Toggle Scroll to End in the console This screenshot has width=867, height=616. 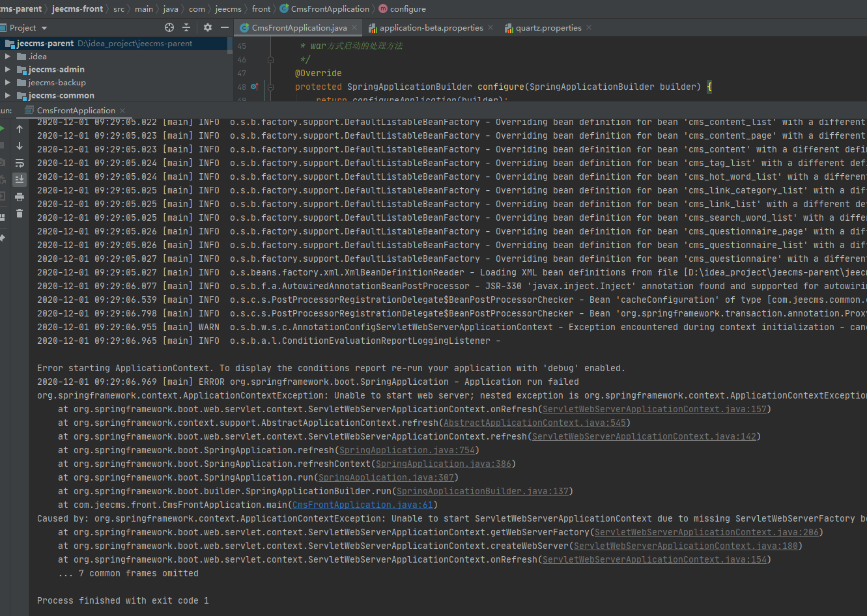pos(20,180)
